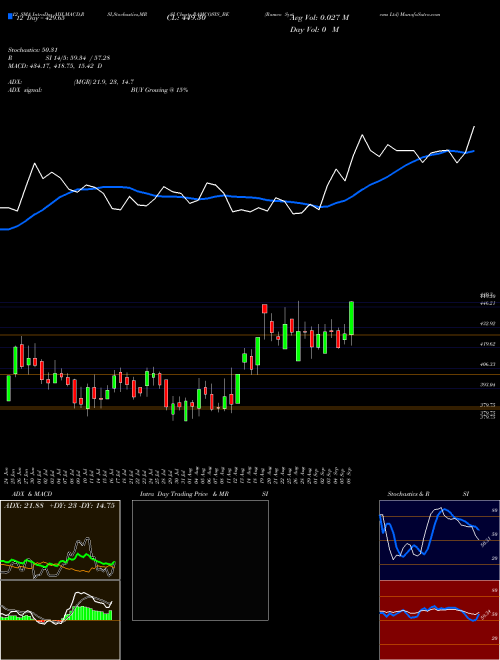Select the '12 Day = 429.65' label
500x660 pixels.
click(39, 19)
